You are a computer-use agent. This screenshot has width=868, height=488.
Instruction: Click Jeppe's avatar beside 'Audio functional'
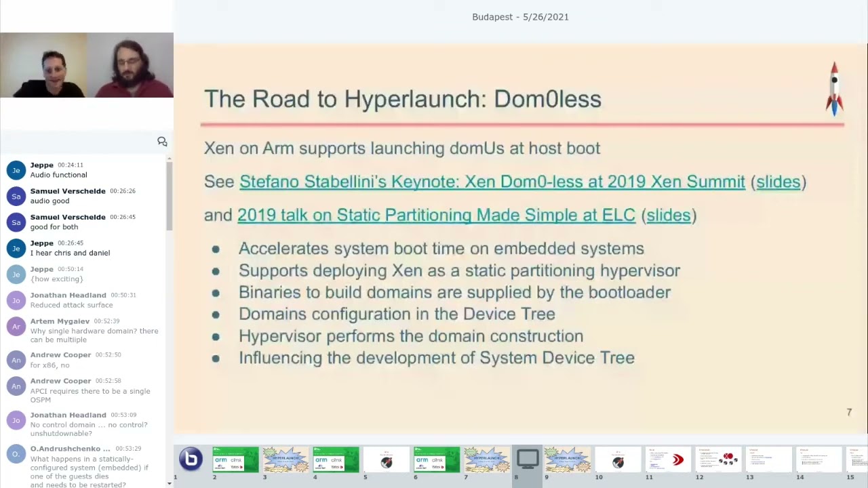coord(16,170)
